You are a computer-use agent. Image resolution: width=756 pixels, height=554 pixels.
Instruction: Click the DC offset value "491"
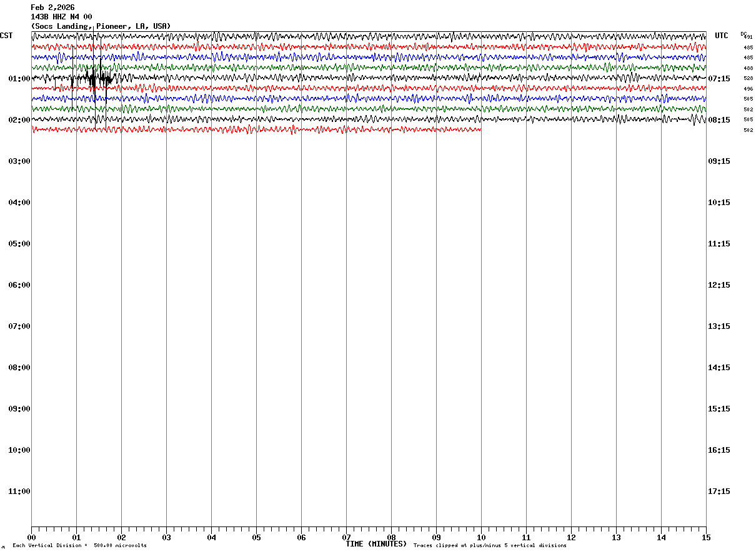(749, 38)
